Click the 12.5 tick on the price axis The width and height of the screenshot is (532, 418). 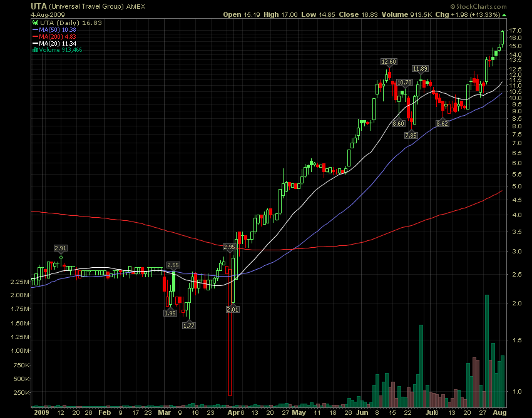[514, 69]
